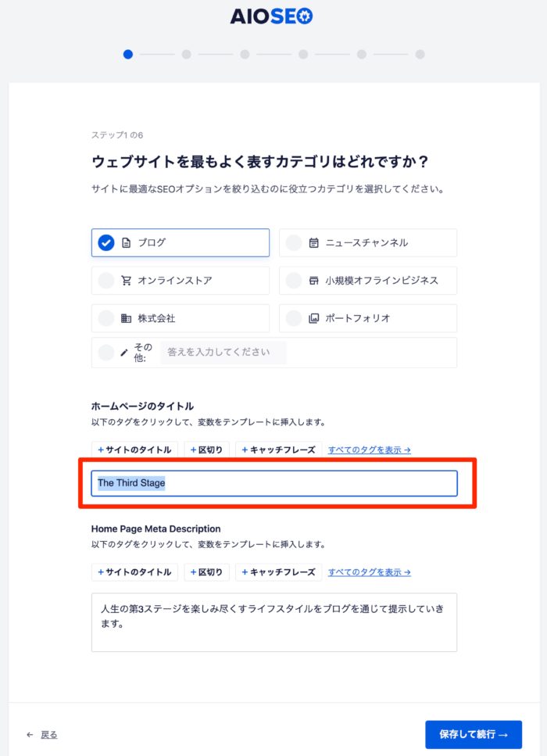Click the pencil icon beside その他
The image size is (547, 756).
pos(123,353)
